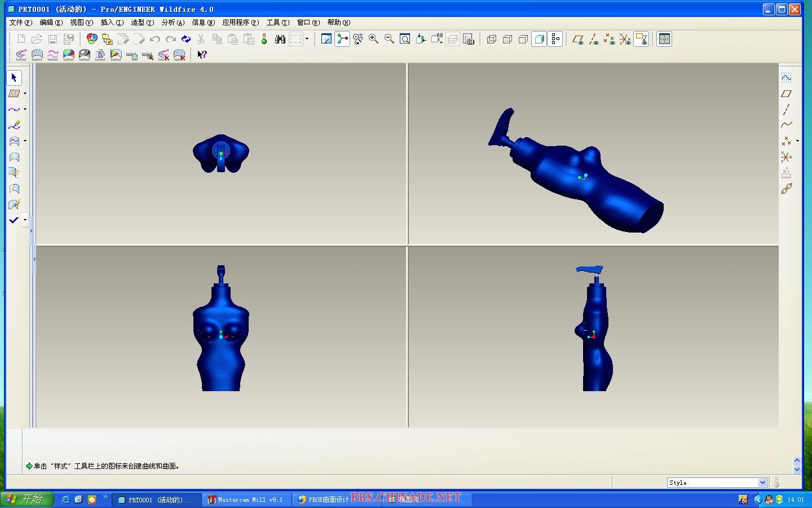The height and width of the screenshot is (508, 812).
Task: Toggle shaded model display mode
Action: [x=539, y=39]
